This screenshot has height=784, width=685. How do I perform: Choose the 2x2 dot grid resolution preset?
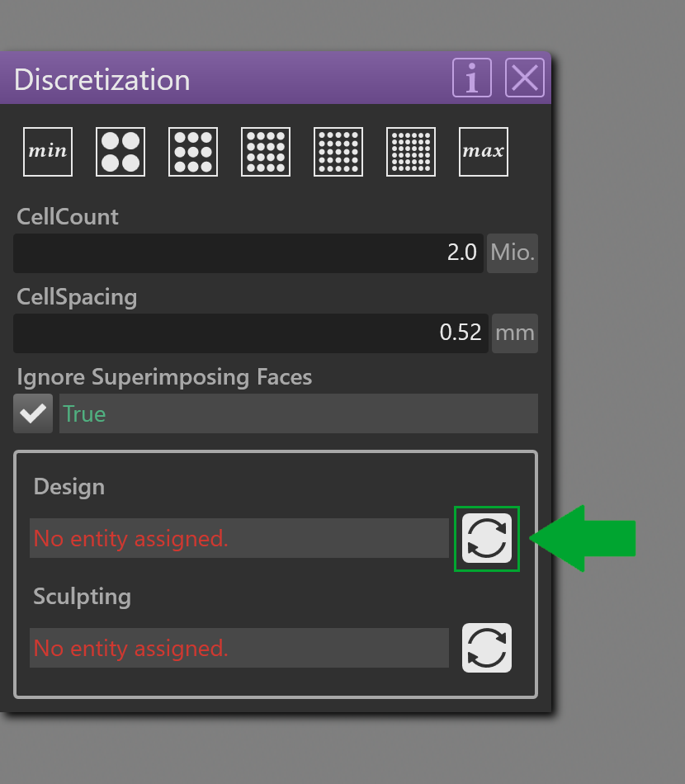point(120,152)
